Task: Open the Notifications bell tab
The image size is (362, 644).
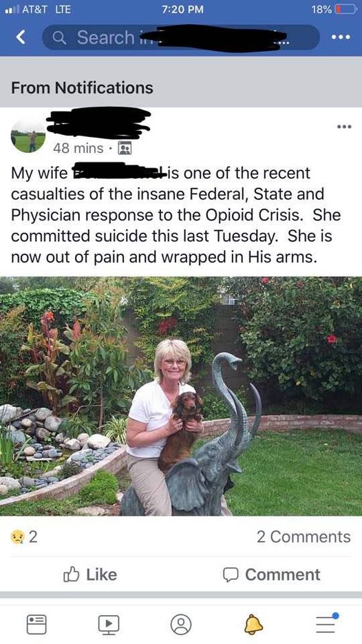Action: (x=253, y=624)
